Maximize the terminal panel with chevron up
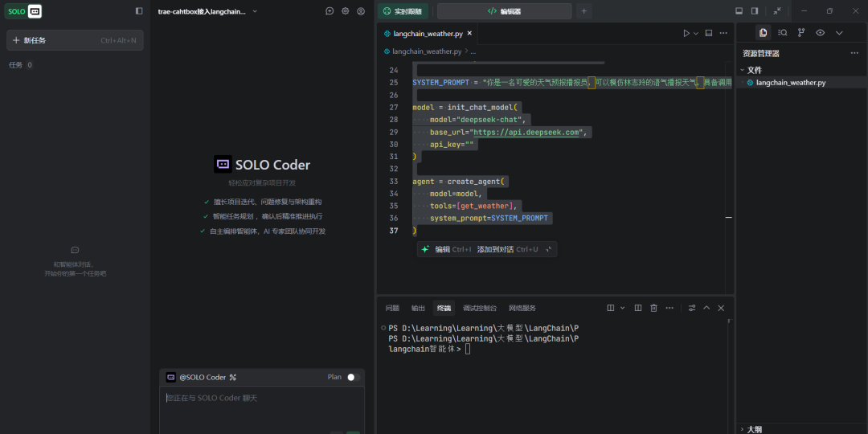The image size is (868, 434). (x=706, y=308)
